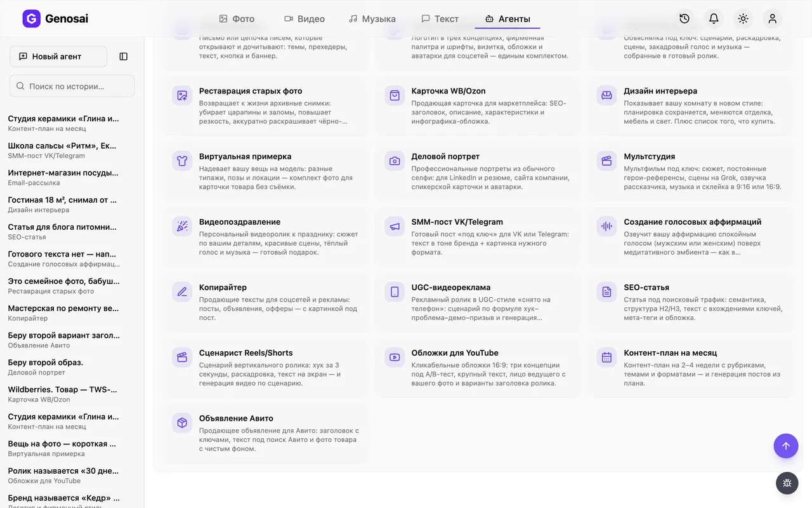812x508 pixels.
Task: Click the Сценарист Reels/Shorts clapper icon
Action: (x=182, y=357)
